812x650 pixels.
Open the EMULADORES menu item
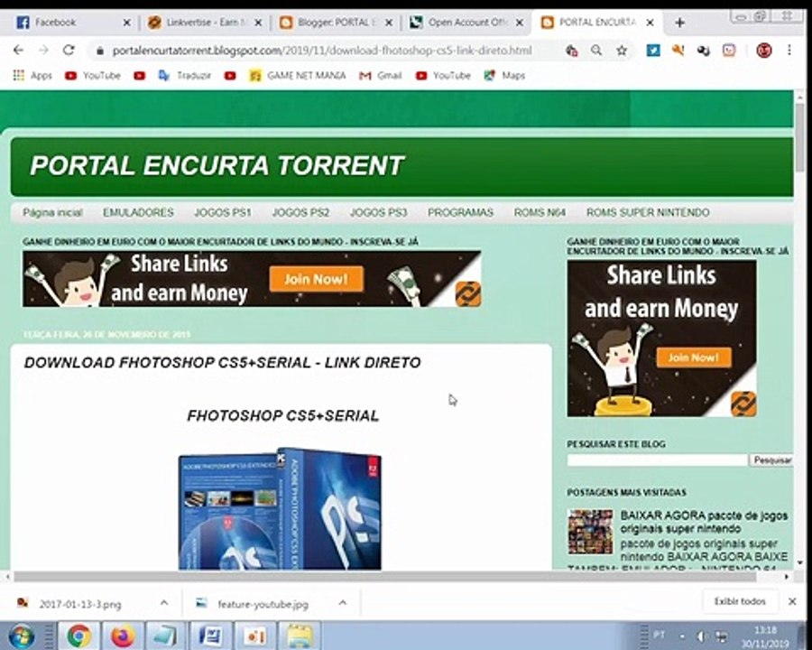(138, 212)
